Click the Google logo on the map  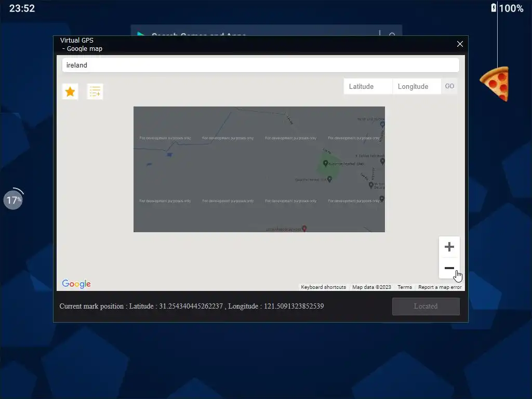(x=76, y=284)
